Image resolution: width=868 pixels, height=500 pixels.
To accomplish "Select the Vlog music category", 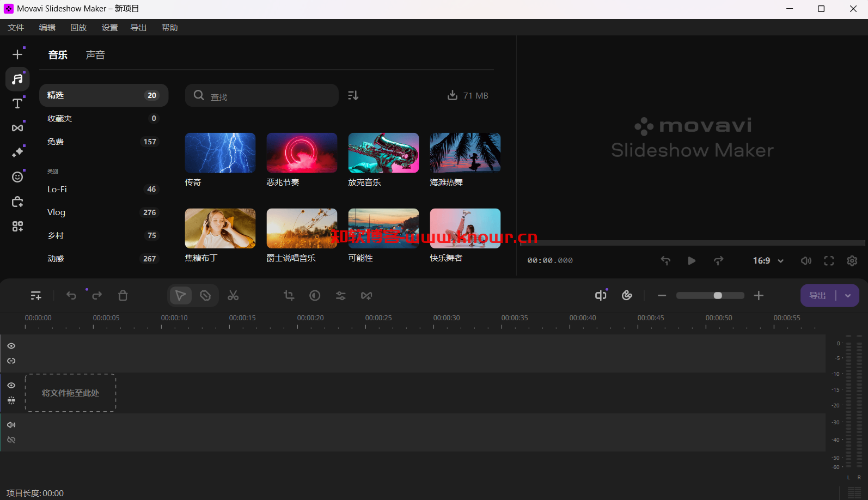I will 103,212.
